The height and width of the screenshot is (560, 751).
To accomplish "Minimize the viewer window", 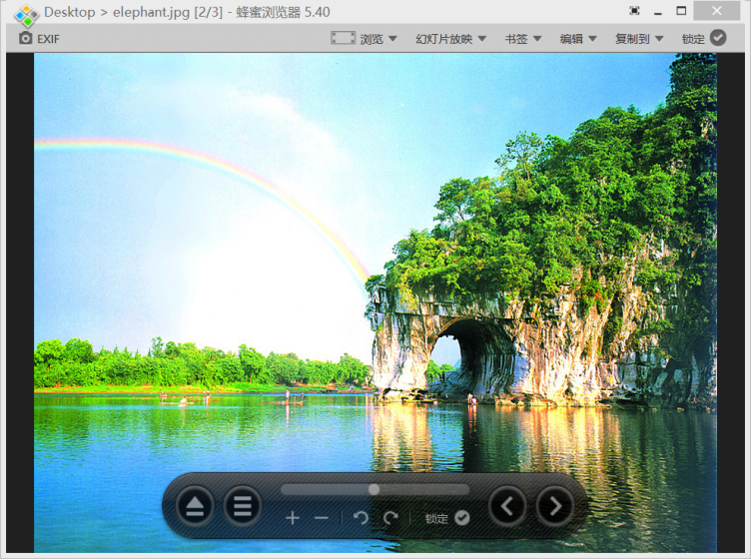I will 658,12.
